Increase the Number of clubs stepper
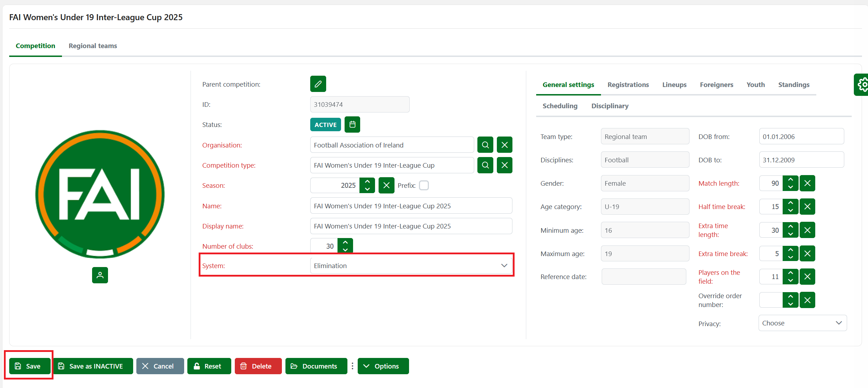This screenshot has height=388, width=868. [345, 243]
